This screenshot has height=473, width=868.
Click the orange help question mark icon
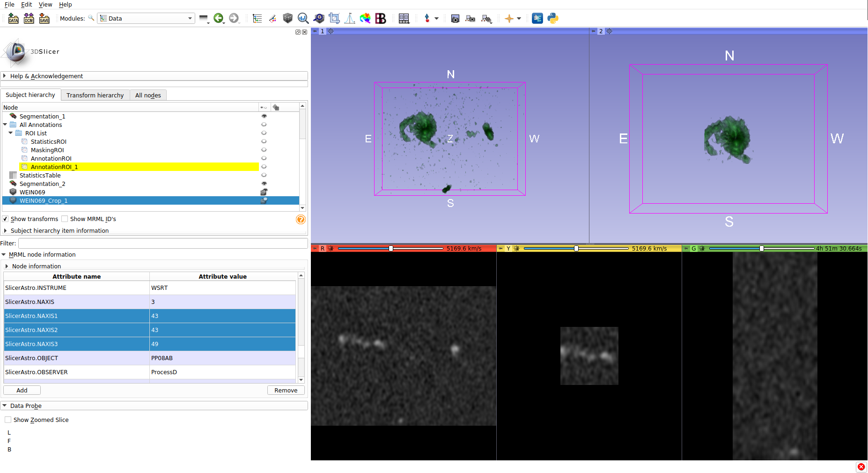tap(301, 219)
